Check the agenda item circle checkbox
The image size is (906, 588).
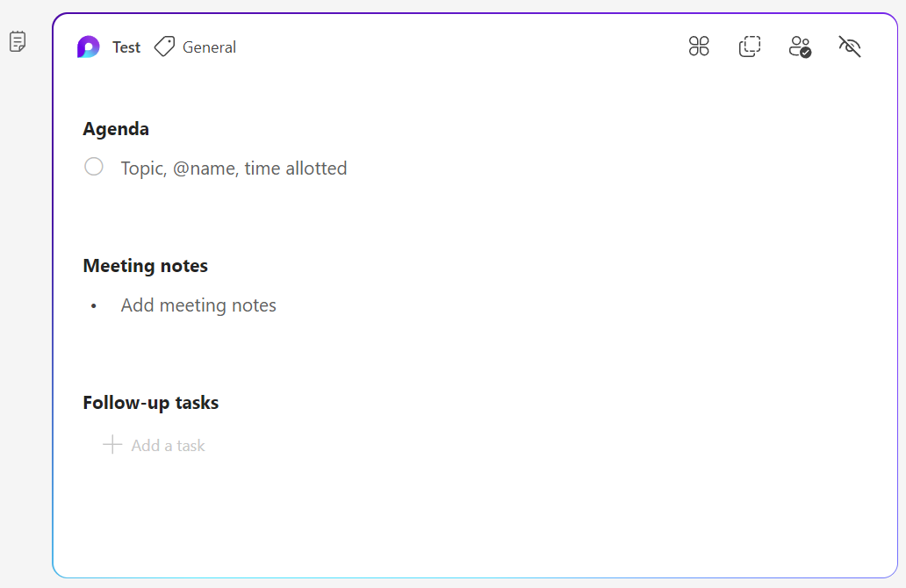pyautogui.click(x=94, y=167)
